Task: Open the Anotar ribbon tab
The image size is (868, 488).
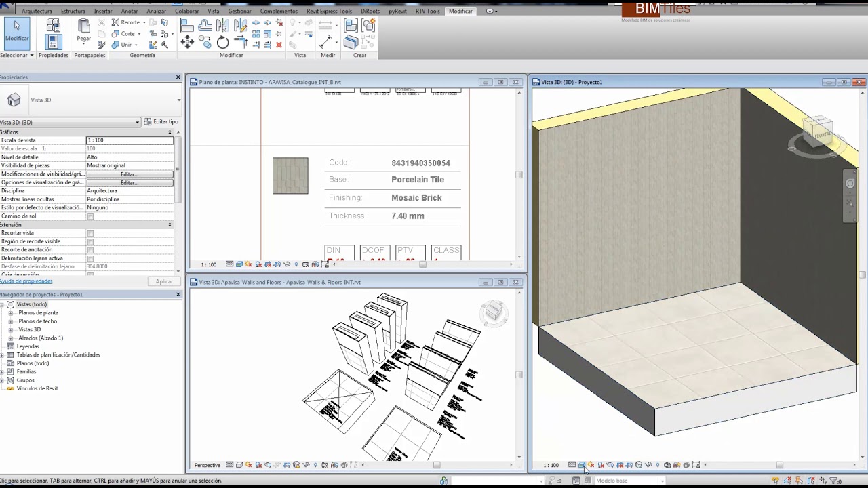Action: (x=129, y=12)
